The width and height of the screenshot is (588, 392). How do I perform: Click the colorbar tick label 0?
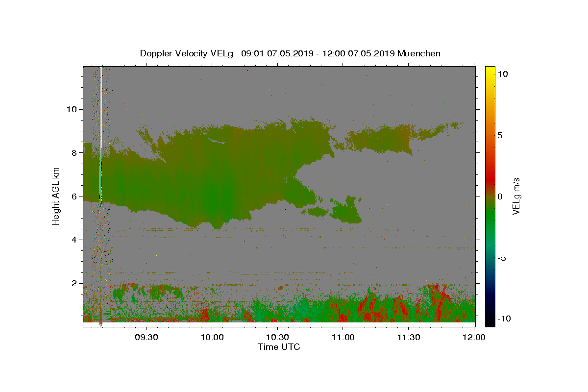(500, 196)
